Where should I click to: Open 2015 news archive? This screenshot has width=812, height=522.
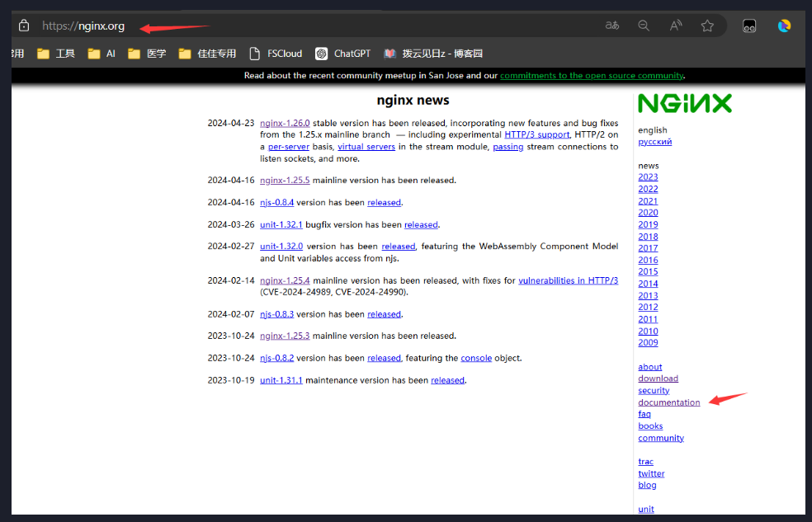(648, 271)
